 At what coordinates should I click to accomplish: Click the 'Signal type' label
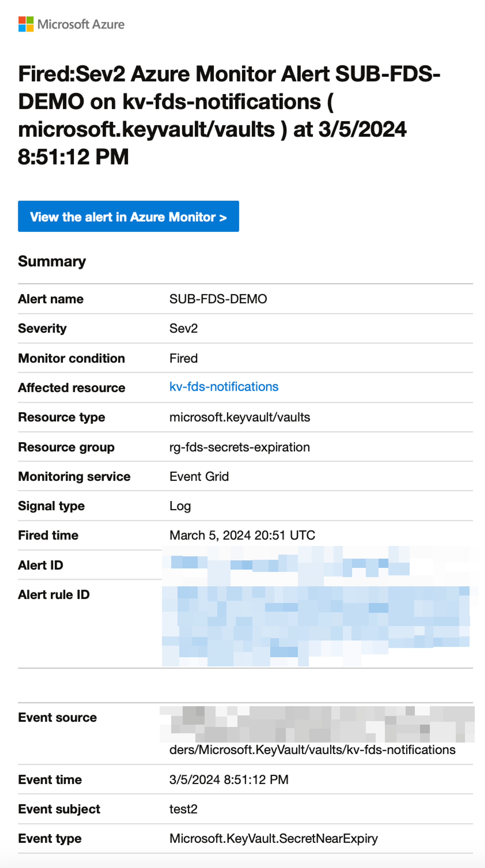tap(51, 506)
